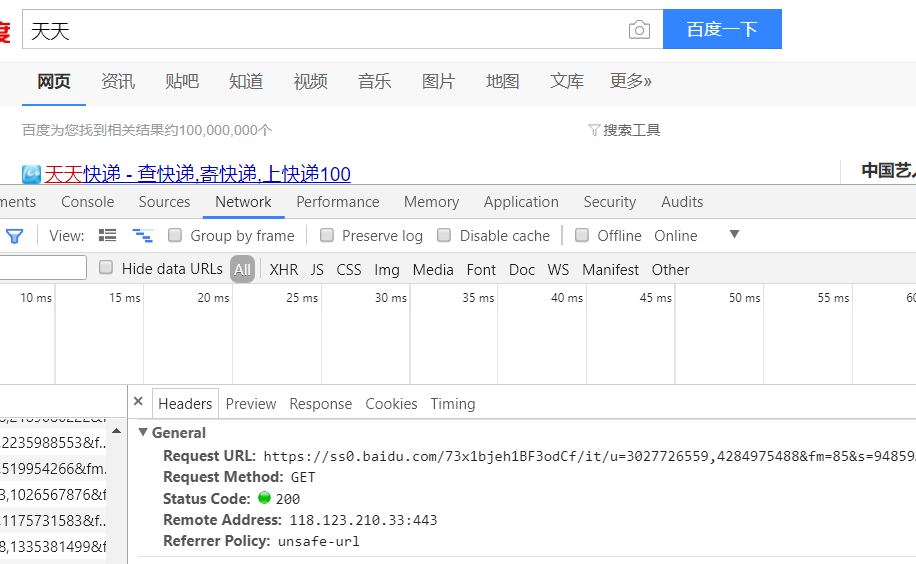The image size is (916, 564).
Task: Filter requests by Font
Action: pyautogui.click(x=481, y=269)
